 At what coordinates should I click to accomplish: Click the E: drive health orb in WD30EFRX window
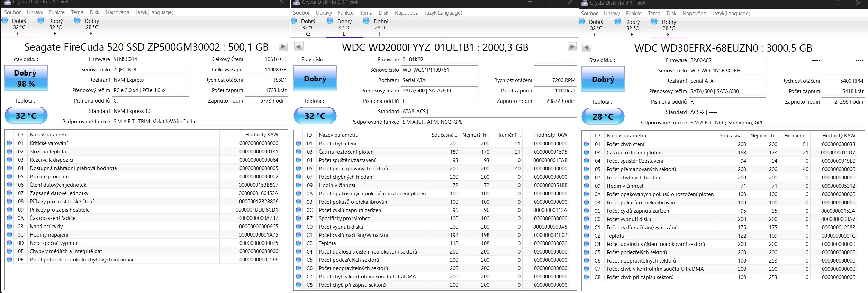pyautogui.click(x=618, y=21)
